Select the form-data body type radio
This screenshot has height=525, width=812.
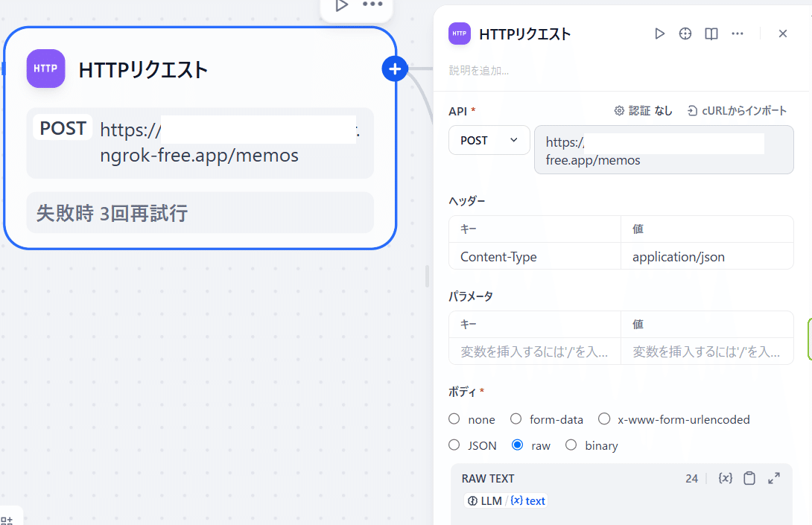(516, 419)
